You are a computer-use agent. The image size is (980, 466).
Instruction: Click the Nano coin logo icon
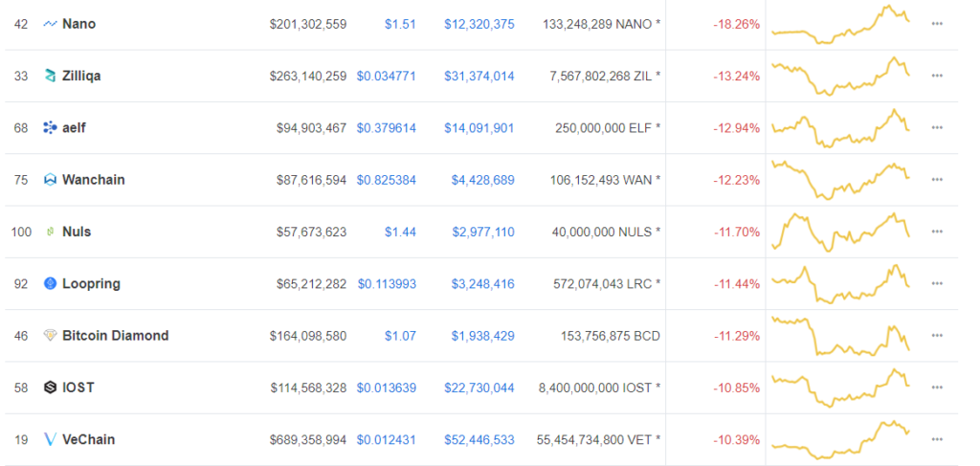[51, 24]
